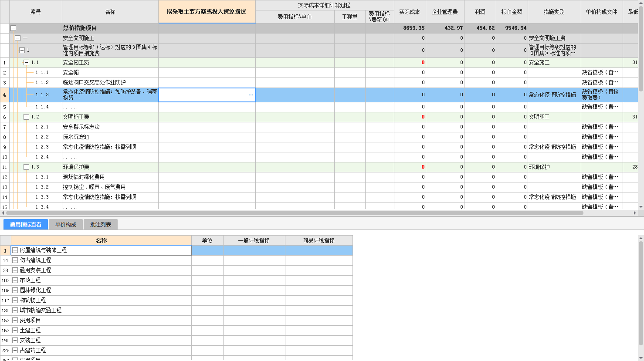Click the 利润 column header

click(480, 12)
